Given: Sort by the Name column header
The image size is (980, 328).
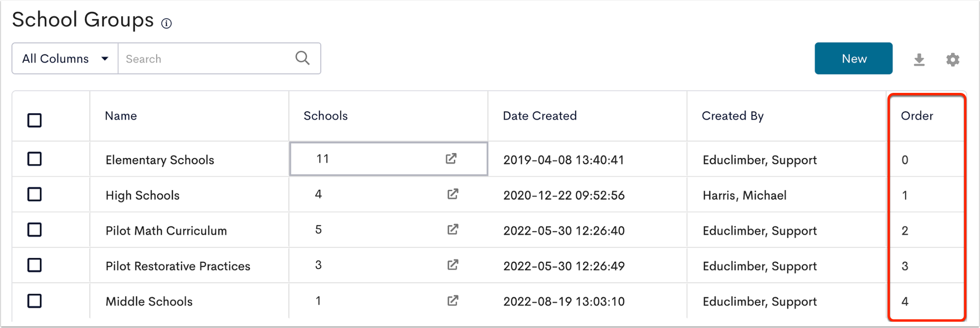Looking at the screenshot, I should pyautogui.click(x=121, y=116).
